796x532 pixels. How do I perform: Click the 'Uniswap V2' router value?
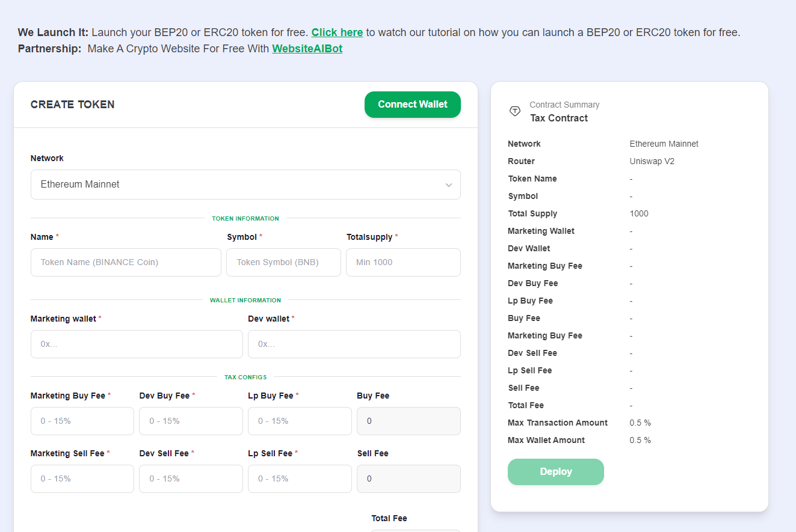pyautogui.click(x=652, y=161)
